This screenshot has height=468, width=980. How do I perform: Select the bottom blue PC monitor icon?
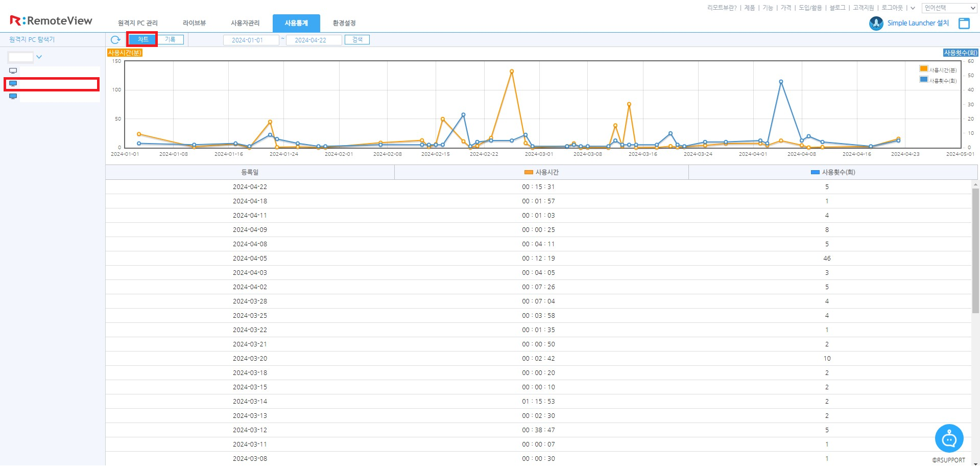click(13, 97)
